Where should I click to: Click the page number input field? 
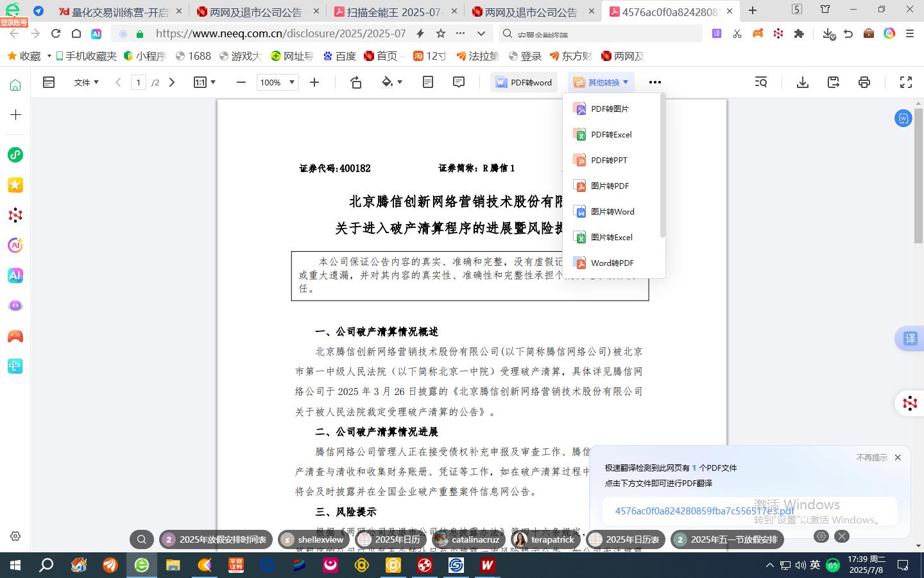click(x=139, y=82)
